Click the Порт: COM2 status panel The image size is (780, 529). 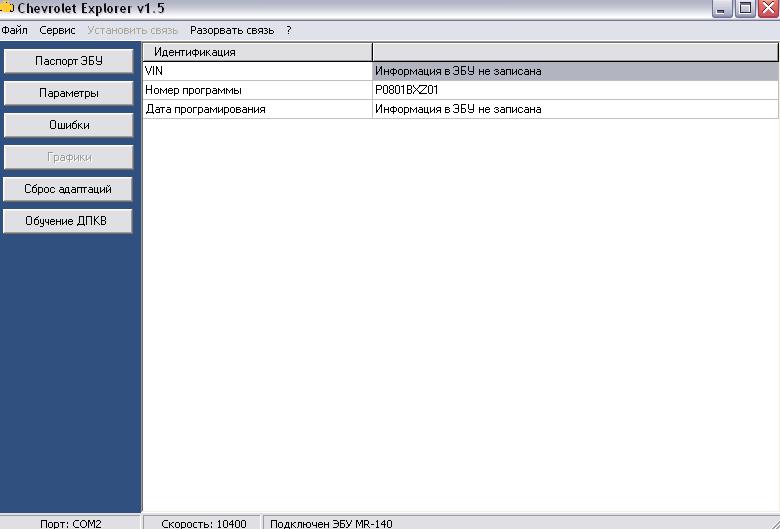click(70, 522)
